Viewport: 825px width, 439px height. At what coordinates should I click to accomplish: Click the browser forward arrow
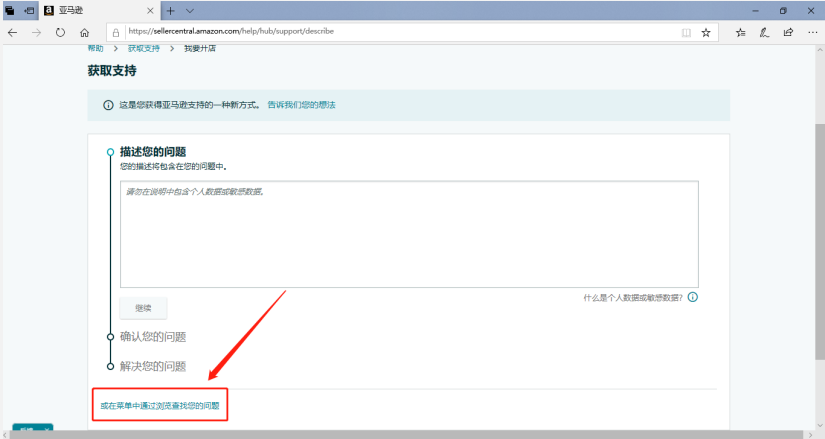coord(36,33)
